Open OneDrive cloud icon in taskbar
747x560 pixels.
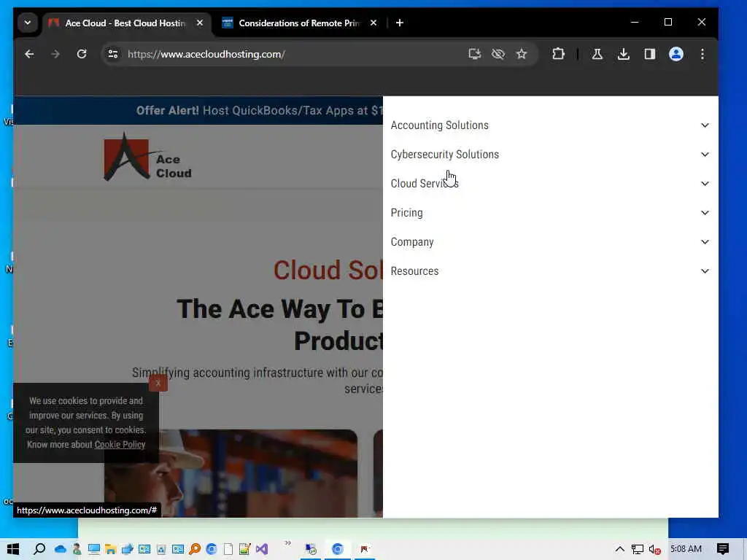[61, 549]
